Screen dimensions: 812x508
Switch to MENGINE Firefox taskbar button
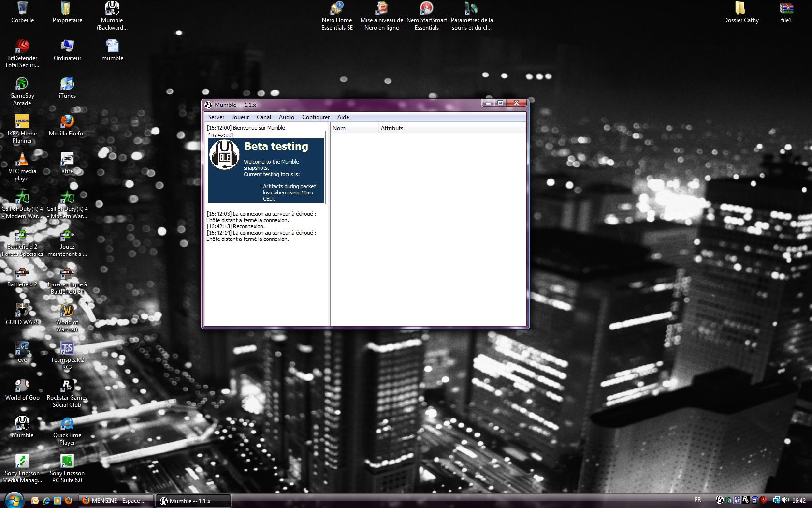tap(116, 501)
